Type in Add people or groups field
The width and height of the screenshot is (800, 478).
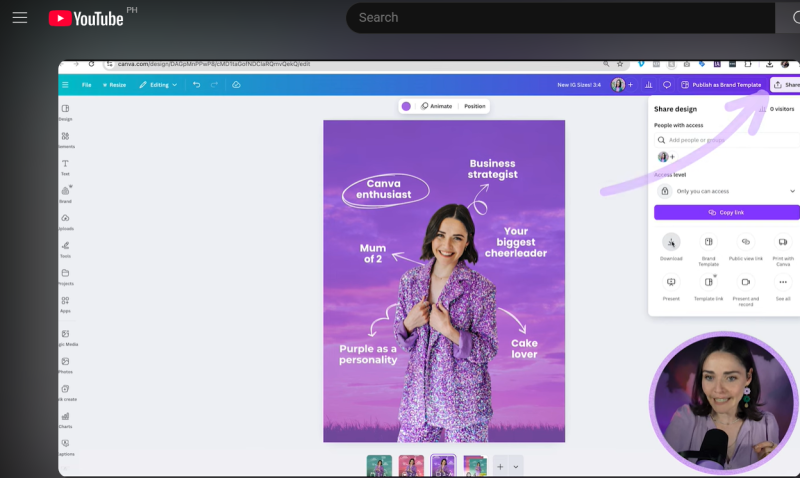727,140
